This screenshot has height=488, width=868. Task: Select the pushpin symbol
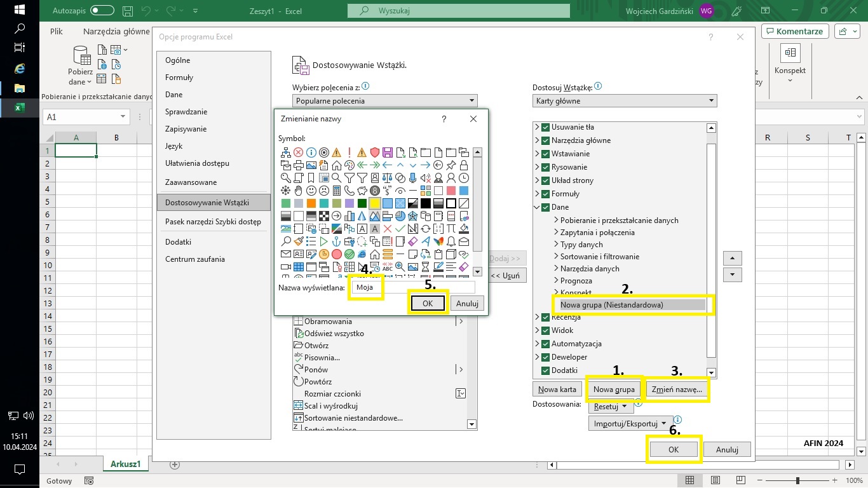pyautogui.click(x=451, y=165)
